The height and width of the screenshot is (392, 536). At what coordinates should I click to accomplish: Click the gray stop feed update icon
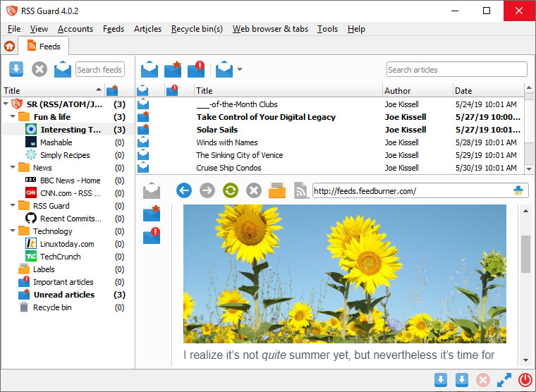click(x=39, y=69)
